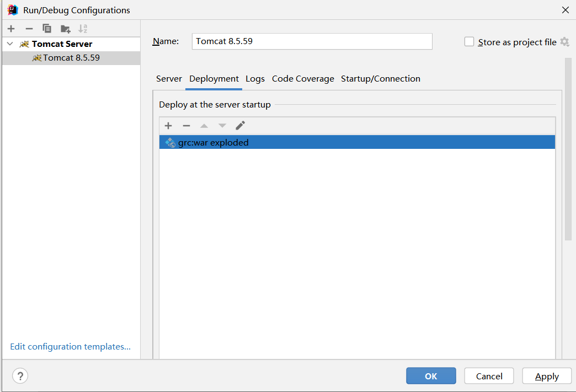Click the Apply button
The image size is (576, 392).
tap(547, 376)
